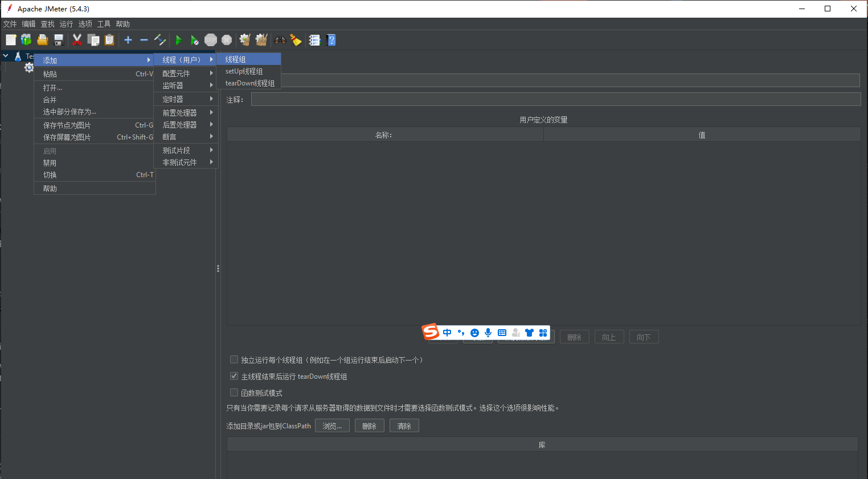The image size is (868, 479).
Task: Select tearDown线程组 menu entry
Action: pos(249,83)
